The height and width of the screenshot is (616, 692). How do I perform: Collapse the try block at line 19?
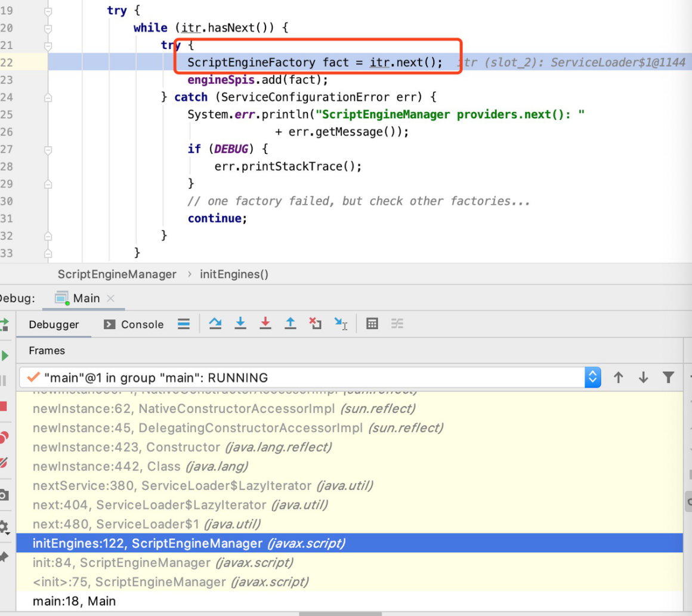point(48,11)
